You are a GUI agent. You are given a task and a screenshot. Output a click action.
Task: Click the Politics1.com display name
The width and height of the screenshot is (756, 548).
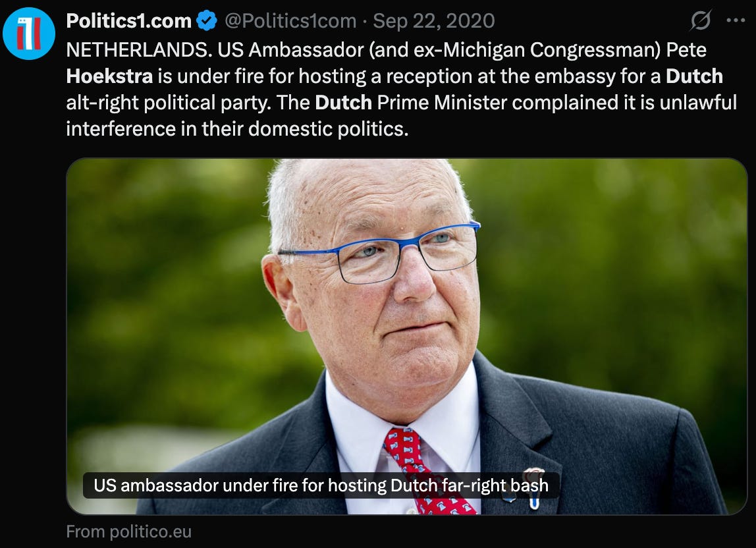coord(128,21)
